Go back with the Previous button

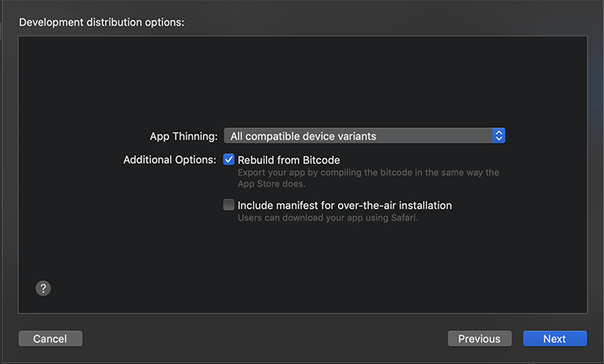click(480, 338)
